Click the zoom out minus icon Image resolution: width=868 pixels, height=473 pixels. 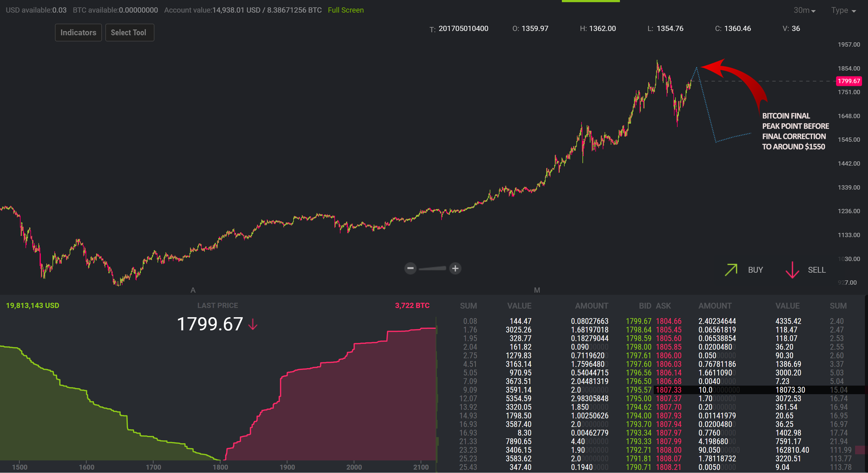(410, 268)
